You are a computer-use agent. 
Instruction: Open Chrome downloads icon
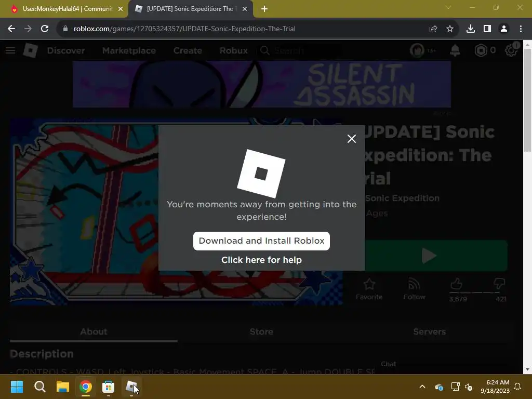point(471,29)
